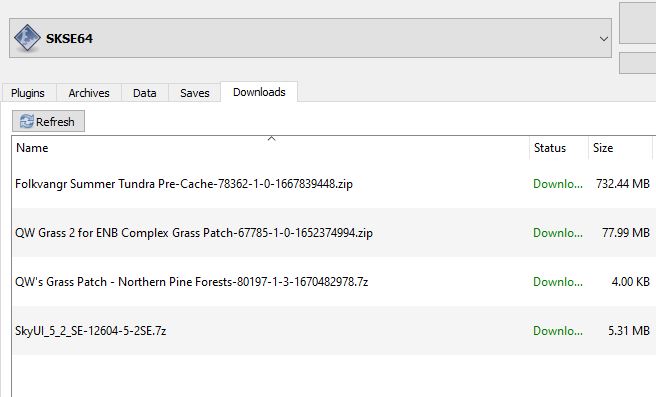Select the Downloads tab
Image resolution: width=656 pixels, height=397 pixels.
[259, 92]
